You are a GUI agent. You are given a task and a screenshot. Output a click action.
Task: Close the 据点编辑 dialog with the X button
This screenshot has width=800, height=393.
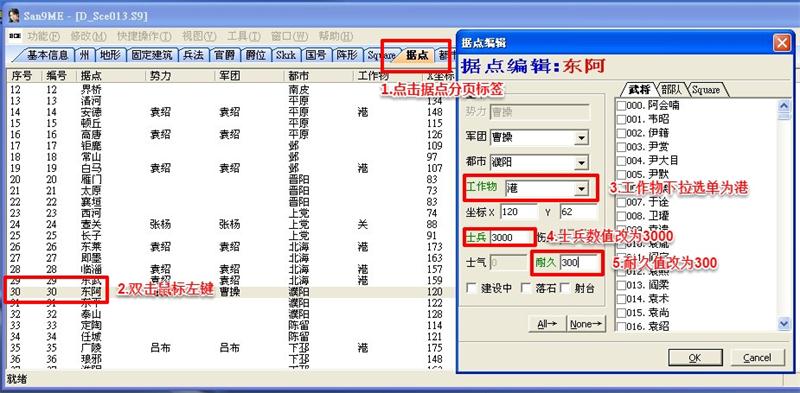pyautogui.click(x=782, y=43)
